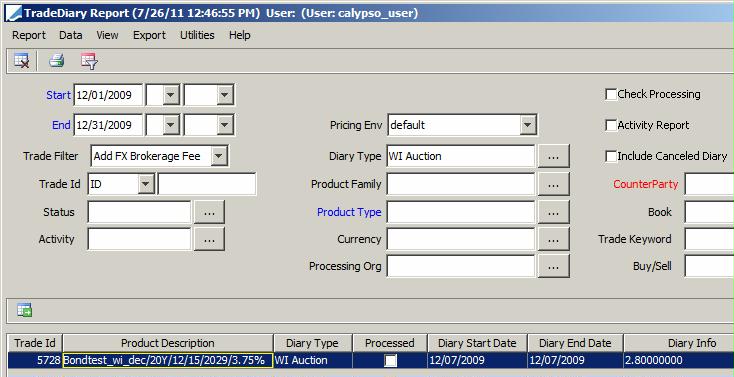Click the Trade Id value input field
The width and height of the screenshot is (734, 377).
tap(207, 184)
